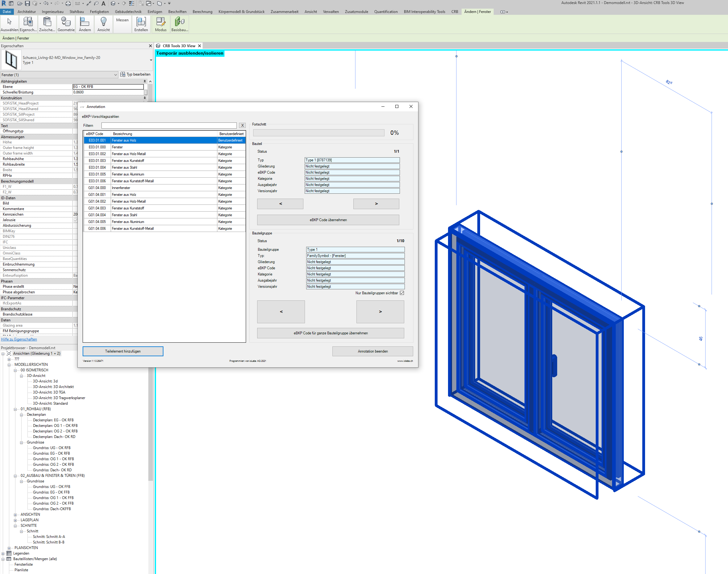Click the Tag by category icon

click(96, 3)
